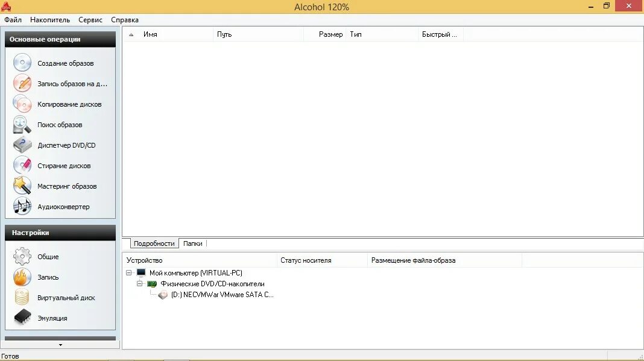Click the Поиск образов magnifier icon
Image resolution: width=644 pixels, height=361 pixels.
point(22,124)
